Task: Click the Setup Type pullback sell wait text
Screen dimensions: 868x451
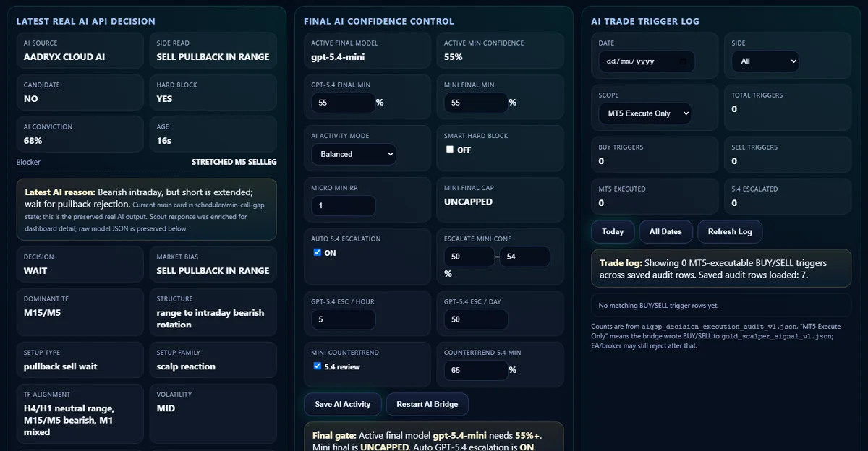Action: [x=60, y=366]
